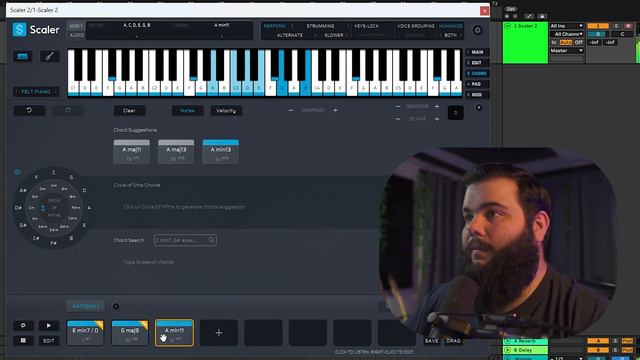This screenshot has width=640, height=360.
Task: Click the loop icon near play button
Action: pyautogui.click(x=23, y=325)
